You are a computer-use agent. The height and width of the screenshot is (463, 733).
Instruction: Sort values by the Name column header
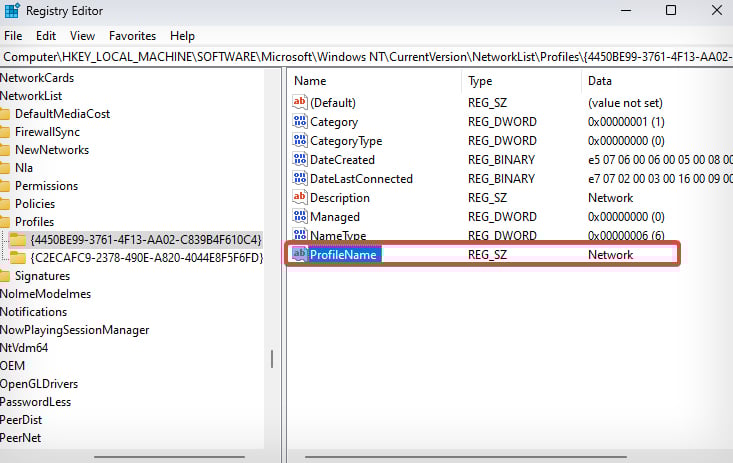310,81
